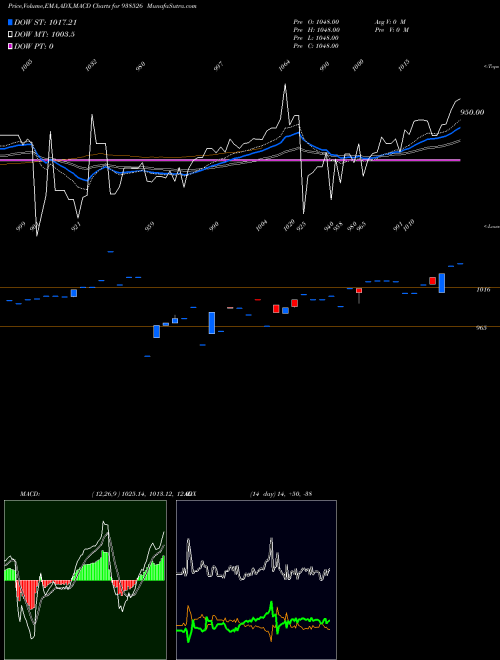Click the 'Pre H: 1048.00' value
Viewport: 500px width, 660px height.
[x=316, y=30]
